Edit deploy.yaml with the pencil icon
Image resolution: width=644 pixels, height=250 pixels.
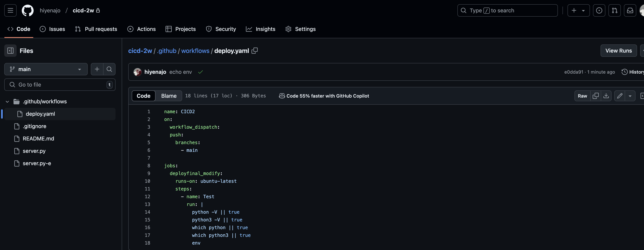coord(620,96)
